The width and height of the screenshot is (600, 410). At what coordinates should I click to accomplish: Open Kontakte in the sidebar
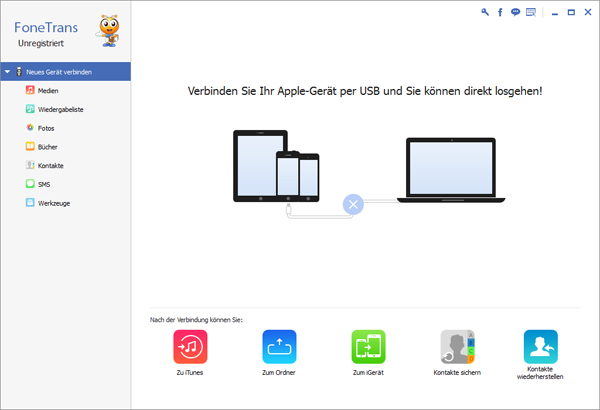click(x=50, y=166)
